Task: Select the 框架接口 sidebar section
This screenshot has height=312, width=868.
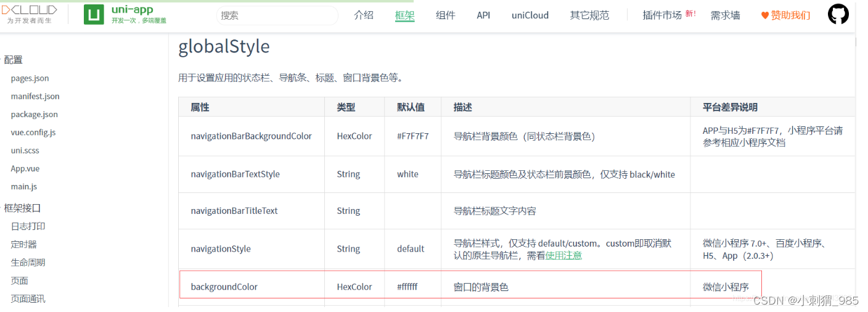Action: pyautogui.click(x=22, y=208)
